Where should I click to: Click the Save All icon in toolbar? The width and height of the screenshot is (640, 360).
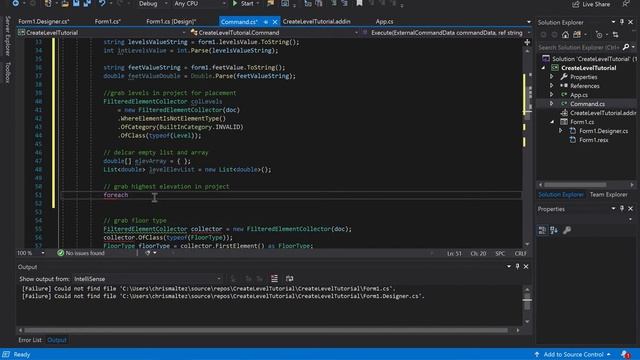click(87, 3)
